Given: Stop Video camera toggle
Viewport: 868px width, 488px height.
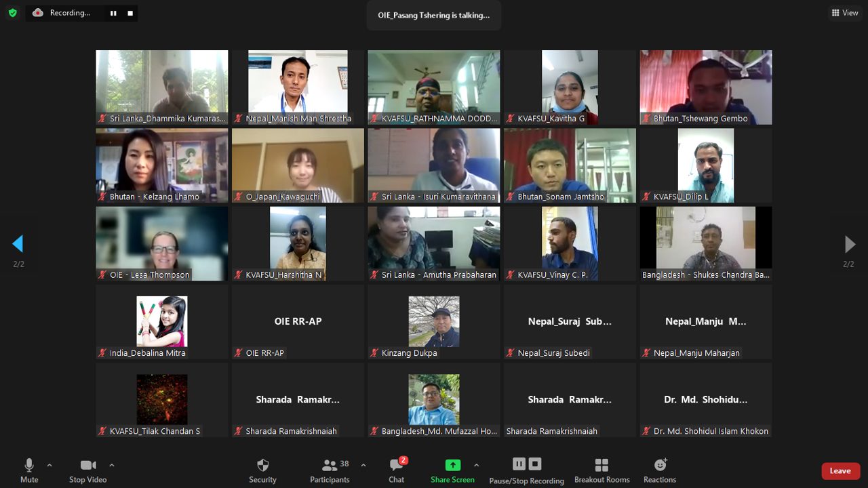Looking at the screenshot, I should coord(87,470).
